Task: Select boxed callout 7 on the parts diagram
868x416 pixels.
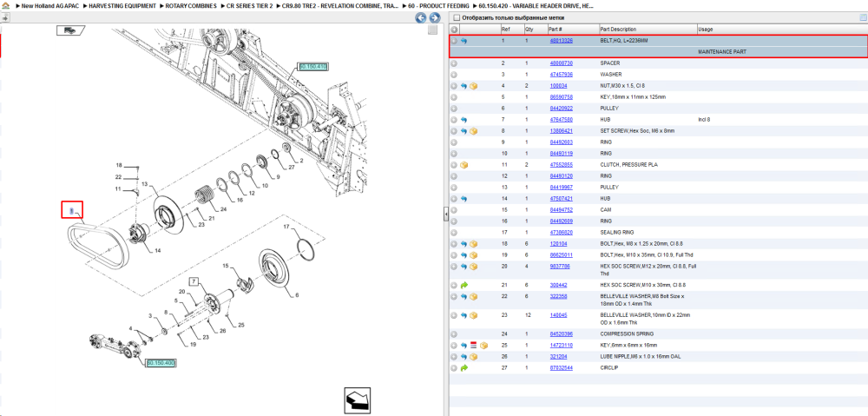Action: click(x=194, y=281)
